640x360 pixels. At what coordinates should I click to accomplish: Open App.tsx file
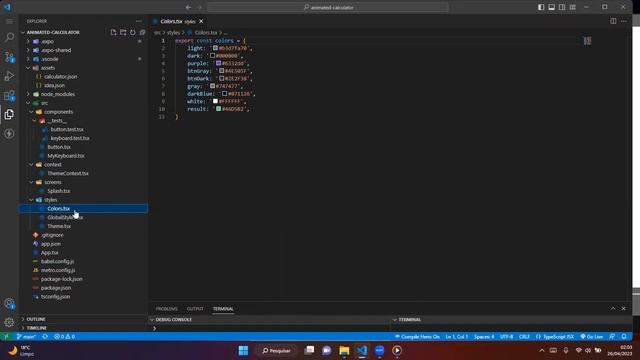(49, 253)
